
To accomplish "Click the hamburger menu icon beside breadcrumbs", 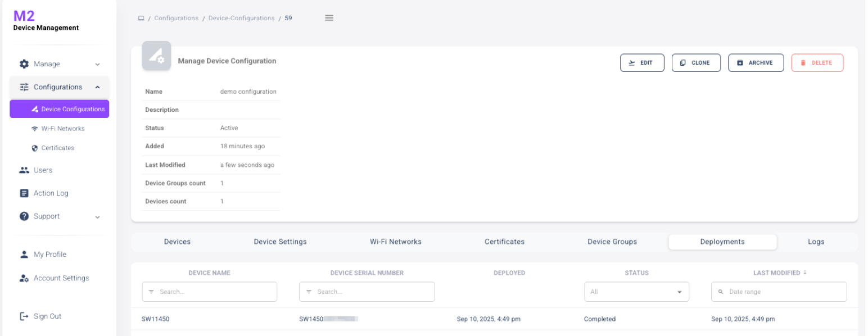I will tap(329, 18).
